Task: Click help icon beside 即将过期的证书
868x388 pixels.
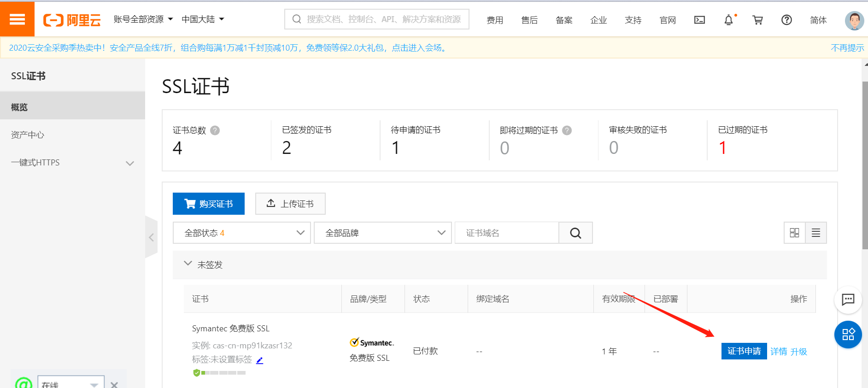Action: coord(567,130)
